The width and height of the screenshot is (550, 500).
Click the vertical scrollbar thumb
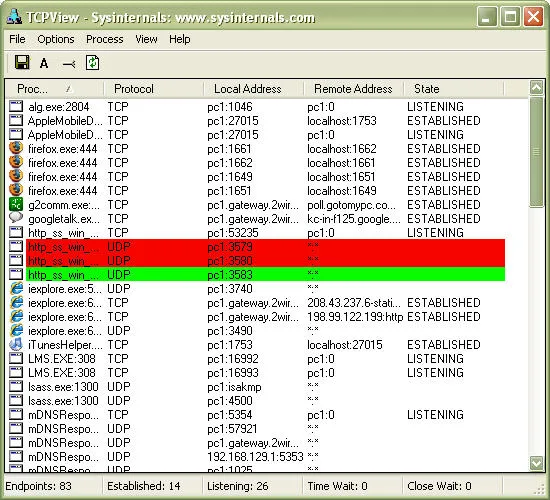(x=536, y=152)
